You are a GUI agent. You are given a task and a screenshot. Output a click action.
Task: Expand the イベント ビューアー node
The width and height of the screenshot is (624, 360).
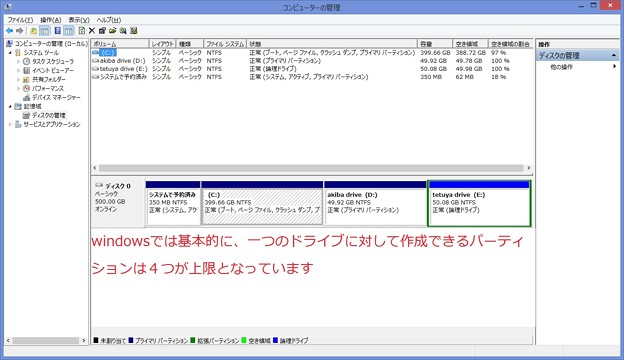[18, 70]
